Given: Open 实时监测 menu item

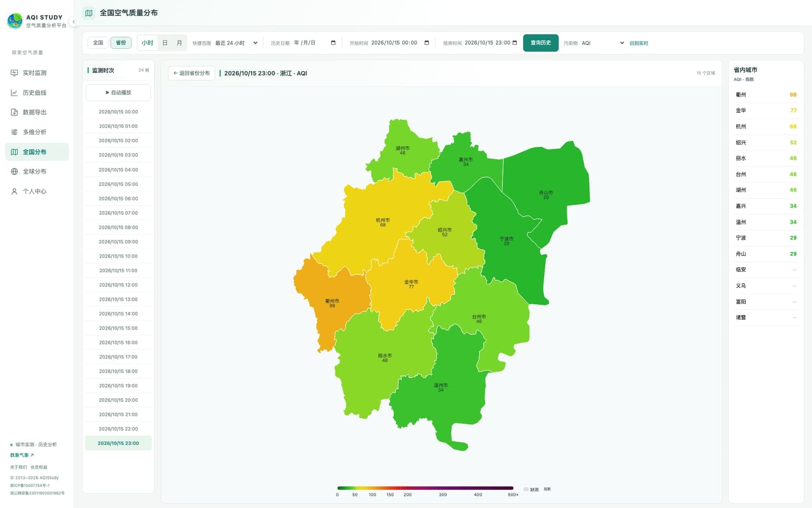Looking at the screenshot, I should 37,73.
